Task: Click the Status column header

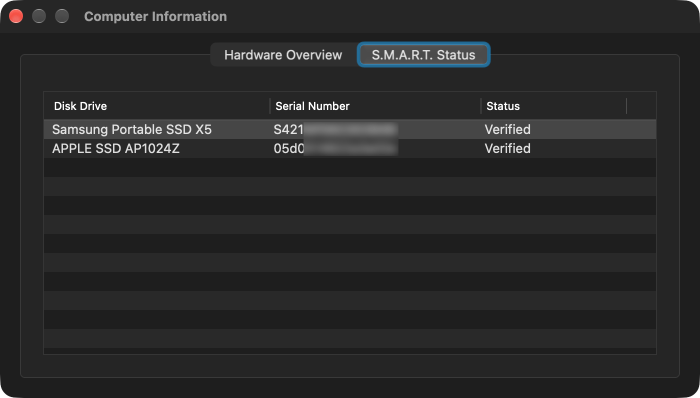Action: pyautogui.click(x=554, y=106)
